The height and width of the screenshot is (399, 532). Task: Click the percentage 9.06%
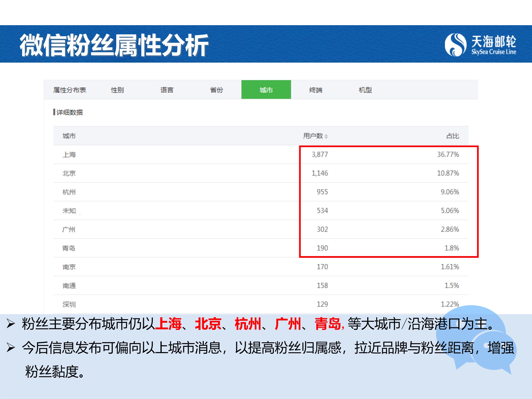click(450, 192)
